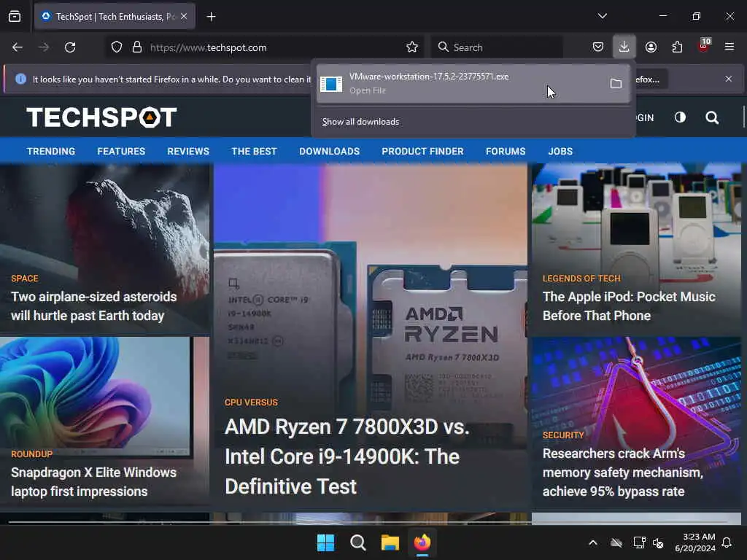Open the JOBS nav section
The width and height of the screenshot is (747, 560).
point(560,152)
